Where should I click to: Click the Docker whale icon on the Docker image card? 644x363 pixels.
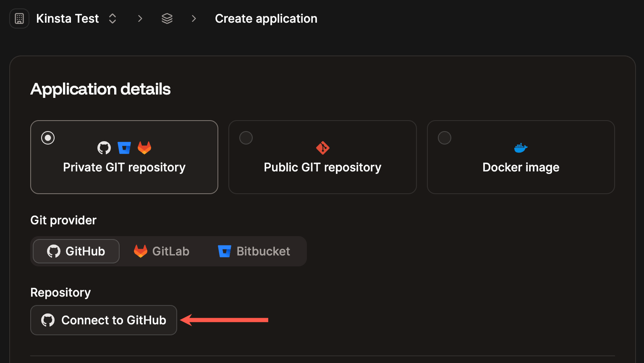click(521, 147)
